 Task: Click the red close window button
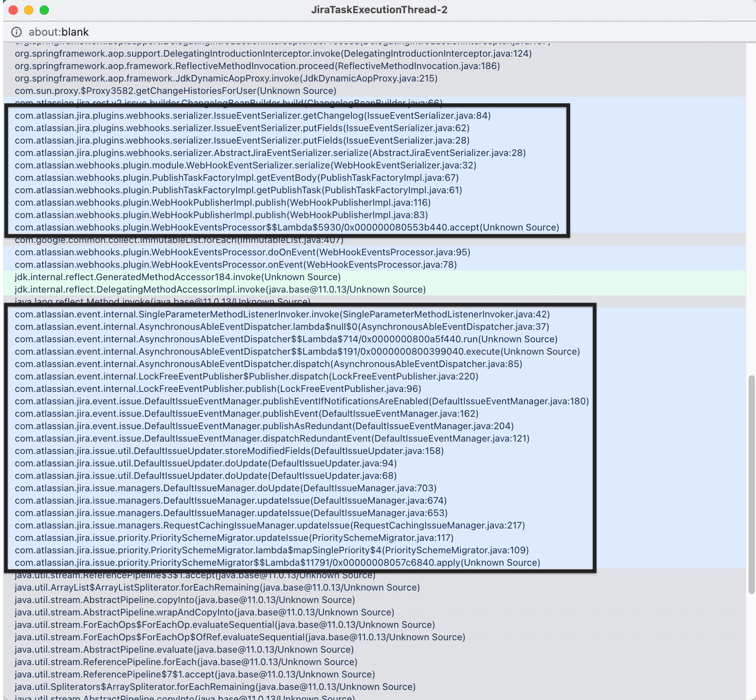[13, 10]
